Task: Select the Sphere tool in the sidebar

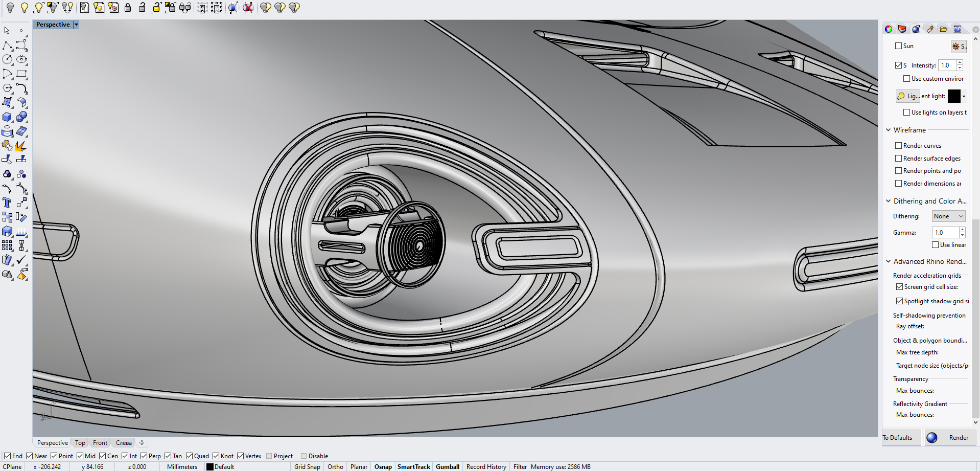Action: [22, 117]
